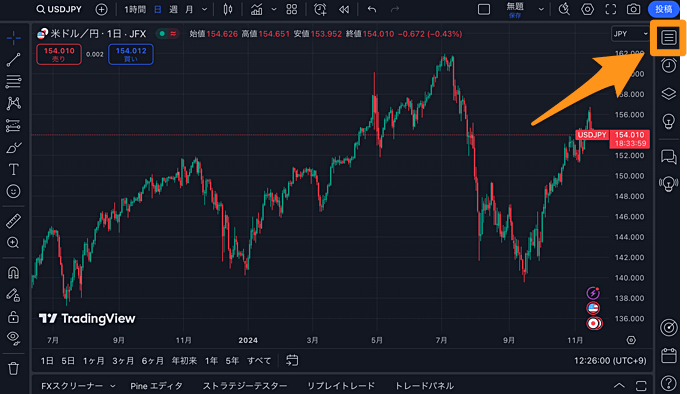Open chart settings hexagon icon
This screenshot has height=394, width=687.
(x=588, y=9)
